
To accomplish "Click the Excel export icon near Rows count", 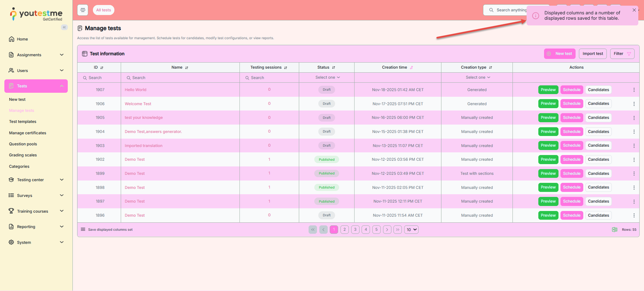I will (x=614, y=230).
